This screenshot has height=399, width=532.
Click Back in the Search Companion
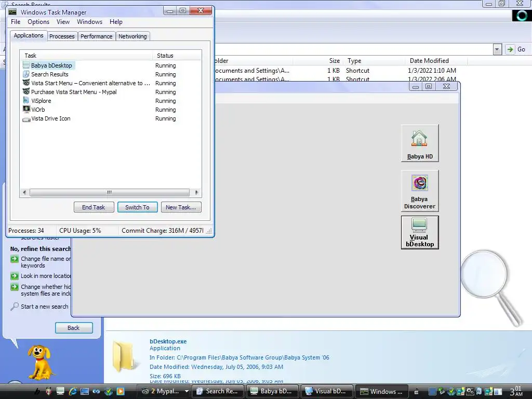point(74,328)
